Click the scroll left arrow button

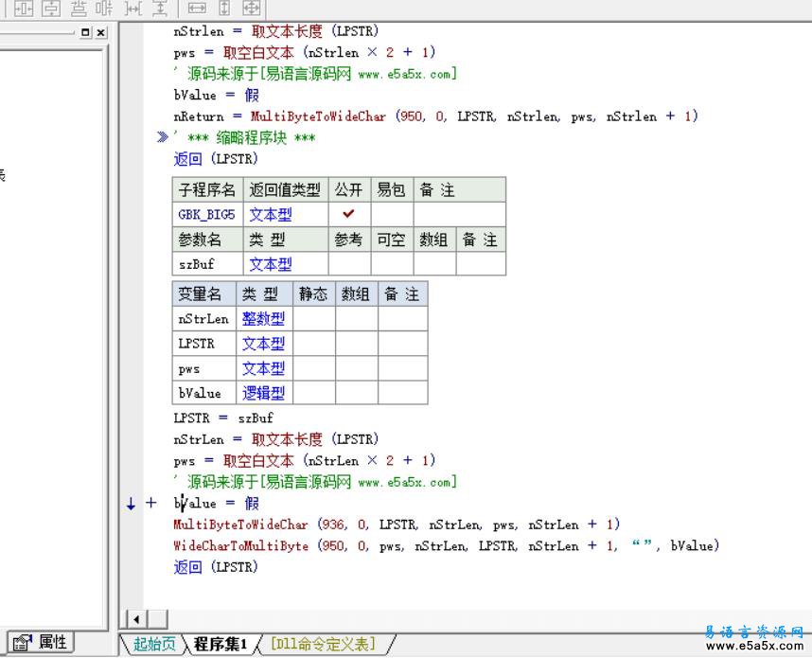coord(136,619)
